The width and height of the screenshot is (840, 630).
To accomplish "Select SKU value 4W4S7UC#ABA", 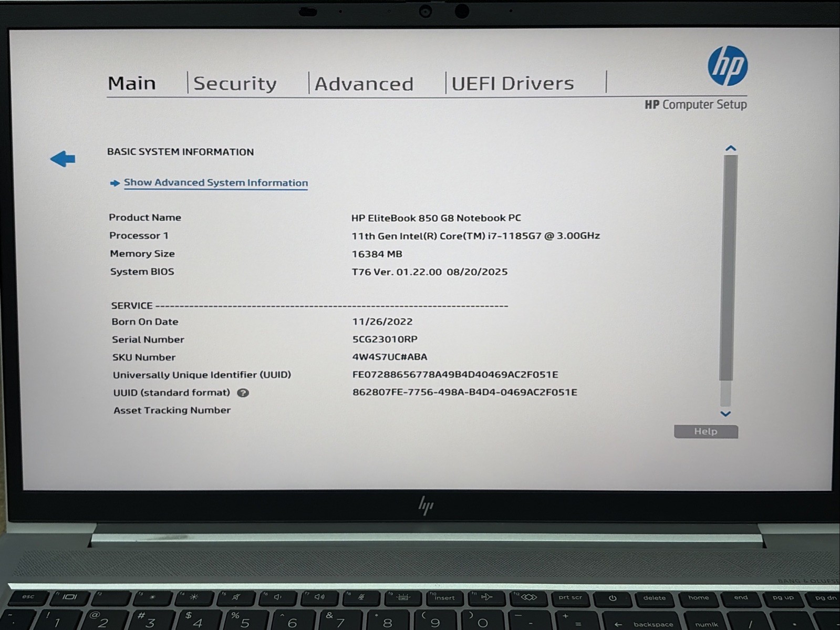I will 390,357.
